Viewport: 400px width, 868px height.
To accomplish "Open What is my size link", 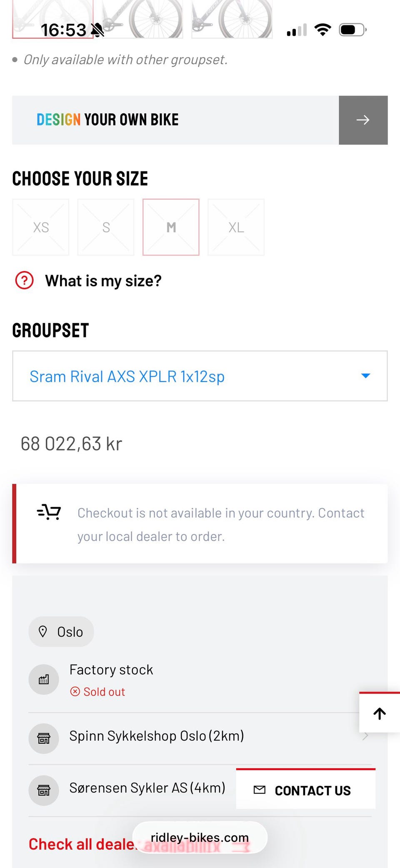I will 103,281.
